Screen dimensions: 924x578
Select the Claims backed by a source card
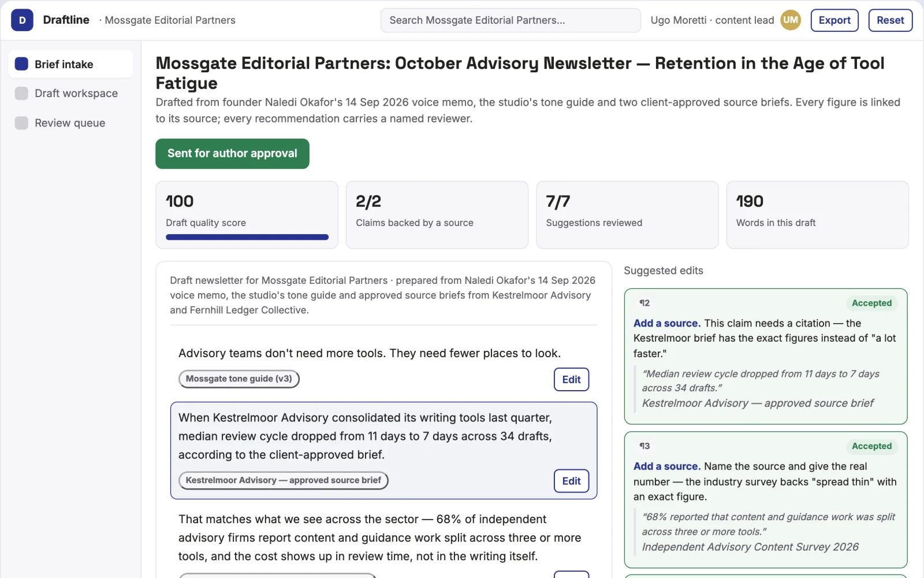point(437,215)
